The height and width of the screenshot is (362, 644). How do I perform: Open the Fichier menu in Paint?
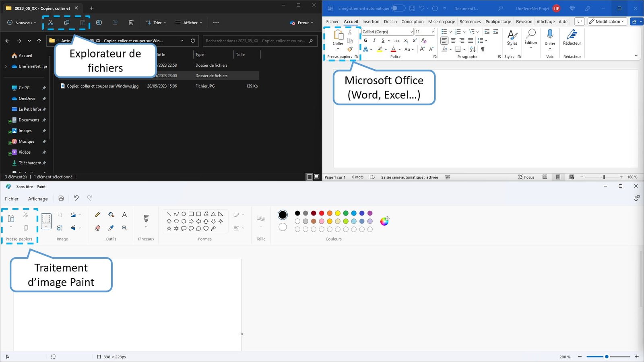pyautogui.click(x=12, y=198)
